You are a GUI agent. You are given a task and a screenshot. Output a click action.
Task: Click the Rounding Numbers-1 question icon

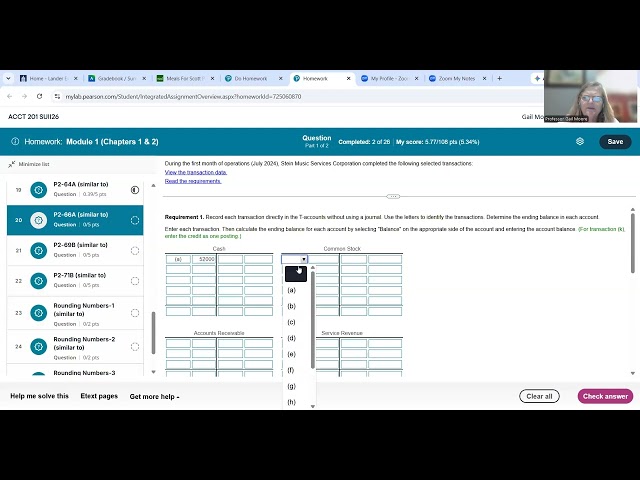point(39,313)
